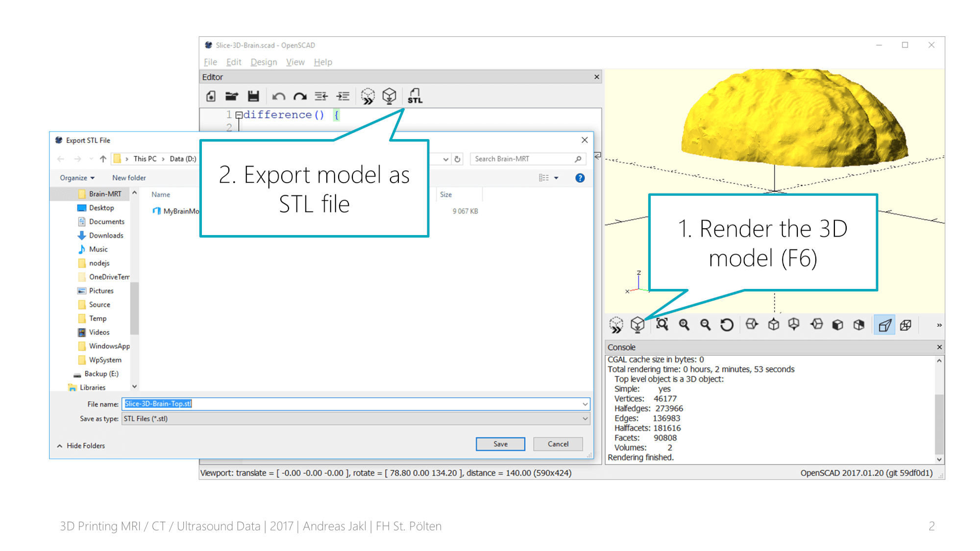Click the File name input field
The height and width of the screenshot is (551, 980).
point(351,404)
